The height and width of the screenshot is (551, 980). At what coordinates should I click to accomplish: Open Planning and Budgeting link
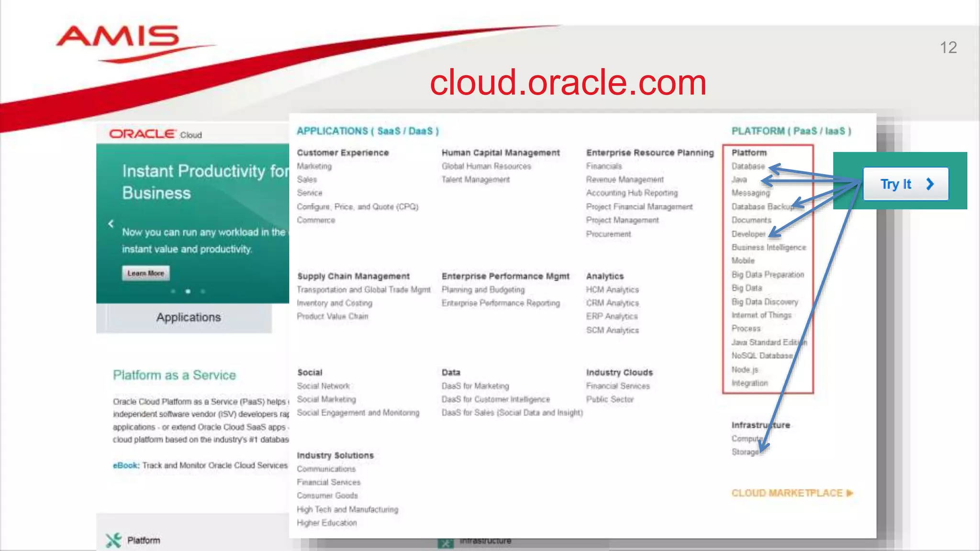(x=483, y=290)
